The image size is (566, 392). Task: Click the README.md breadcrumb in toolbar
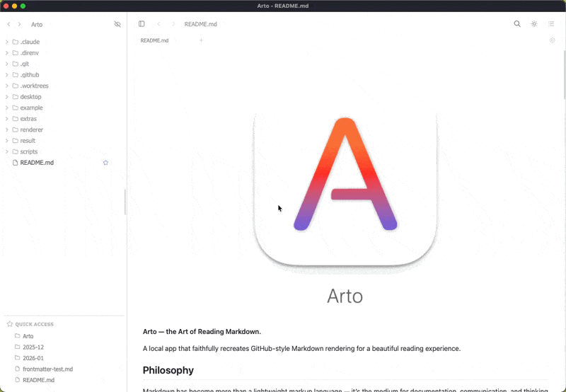pyautogui.click(x=201, y=24)
